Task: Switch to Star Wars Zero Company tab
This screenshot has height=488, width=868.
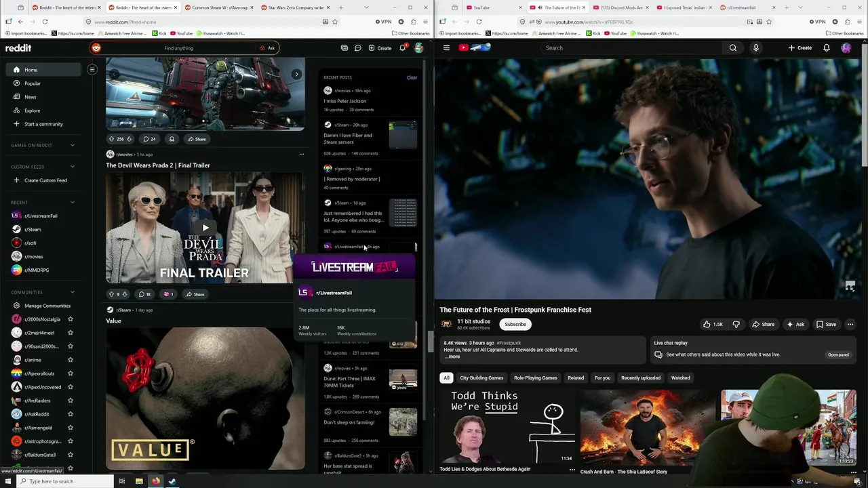Action: 295,7
